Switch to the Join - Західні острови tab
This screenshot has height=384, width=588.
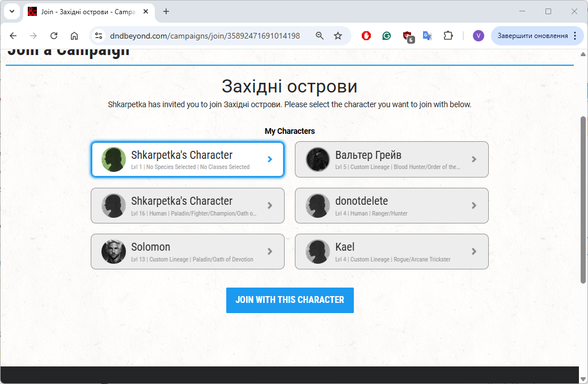[85, 11]
